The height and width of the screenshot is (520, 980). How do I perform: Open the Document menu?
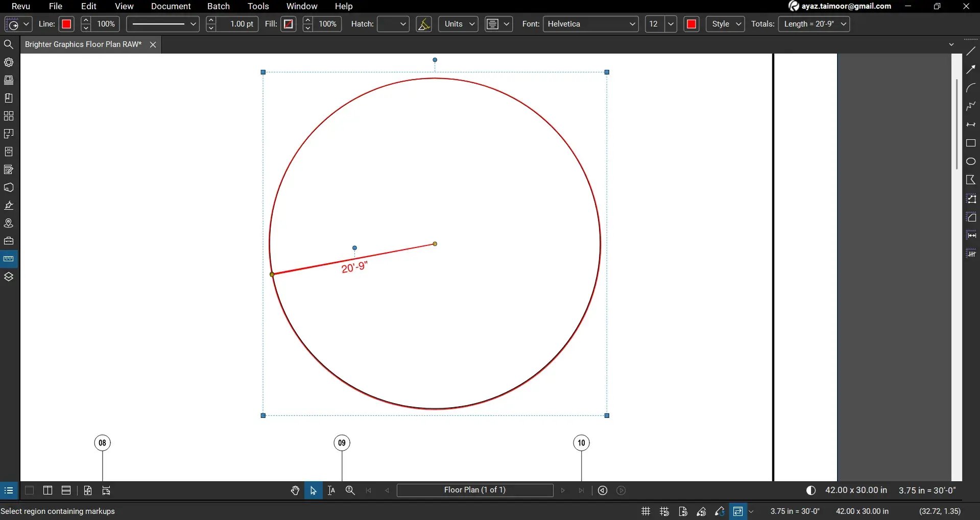[x=171, y=6]
